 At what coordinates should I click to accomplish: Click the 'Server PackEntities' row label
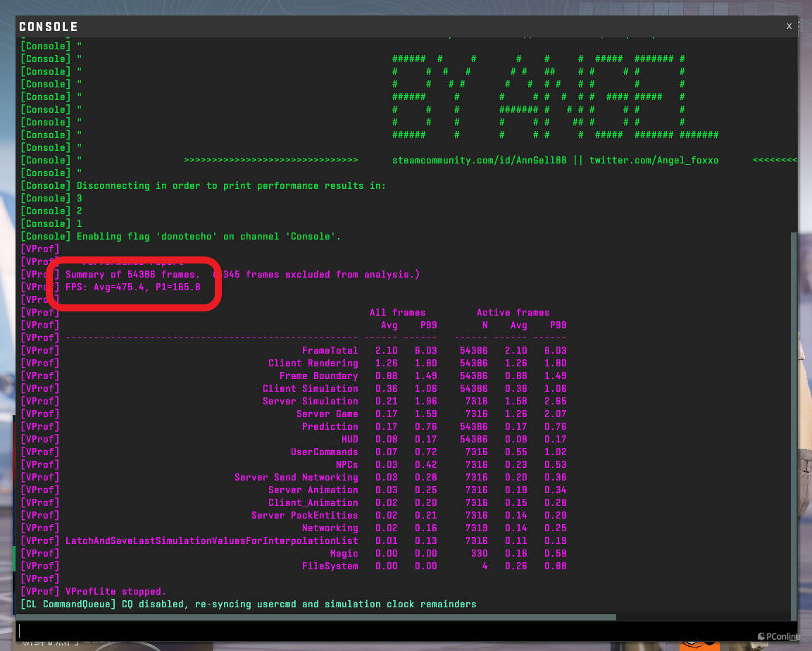click(x=304, y=515)
